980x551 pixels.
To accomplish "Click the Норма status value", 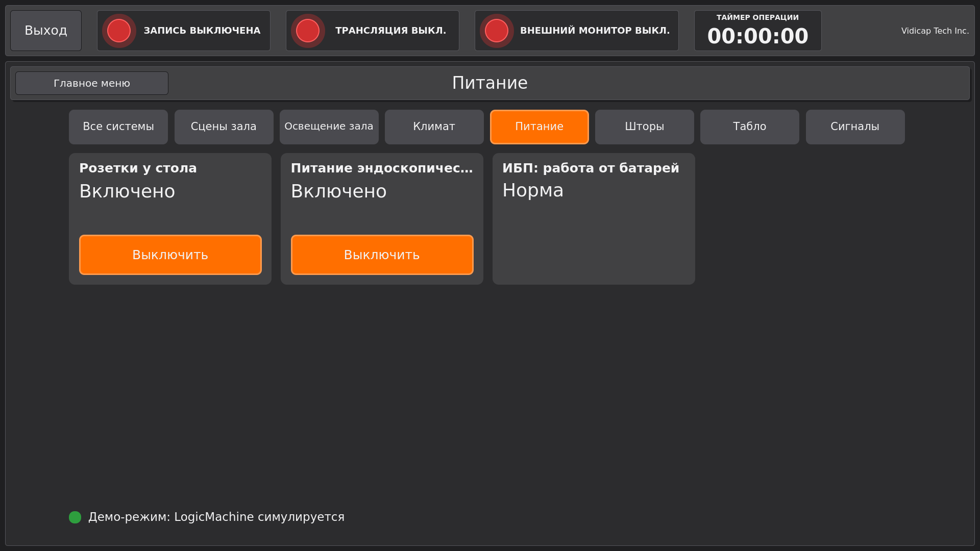I will point(533,190).
